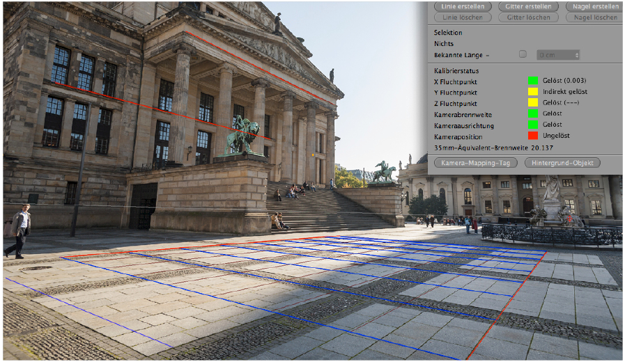Click the Nagel löschen button

click(594, 17)
